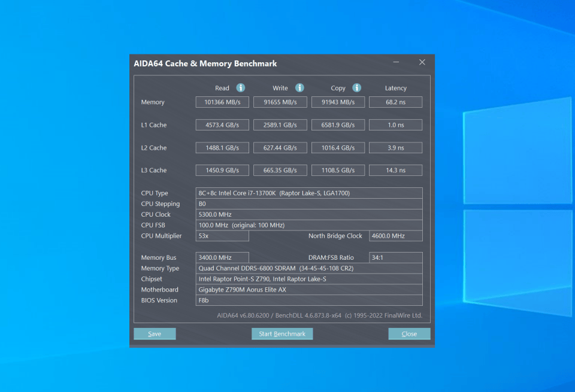The image size is (575, 392).
Task: Minimize the AIDA64 benchmark window
Action: pos(397,63)
